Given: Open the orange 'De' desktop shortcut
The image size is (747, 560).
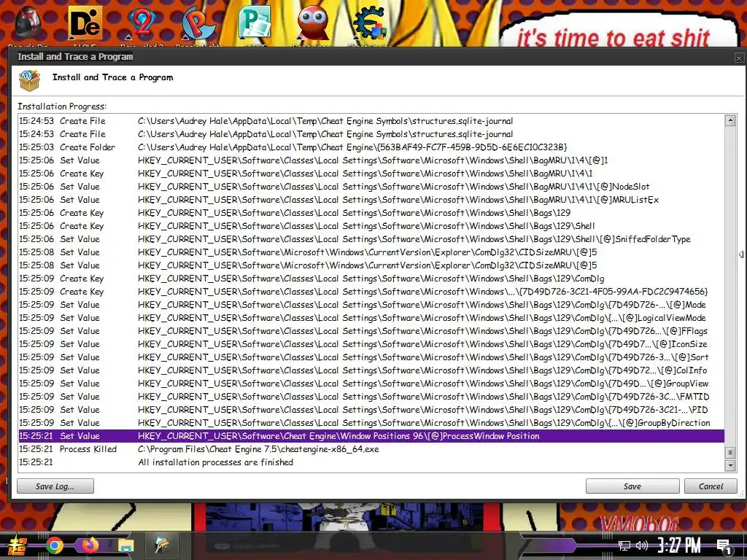Looking at the screenshot, I should tap(85, 24).
